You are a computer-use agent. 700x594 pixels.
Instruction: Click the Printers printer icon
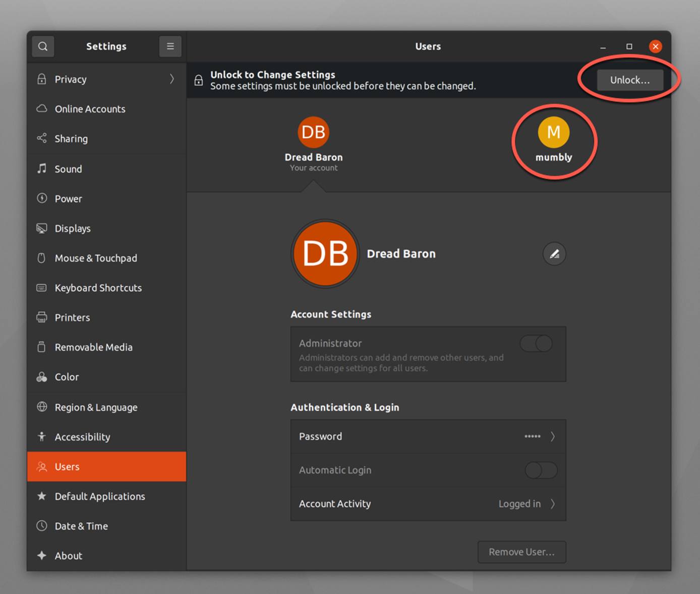click(41, 317)
